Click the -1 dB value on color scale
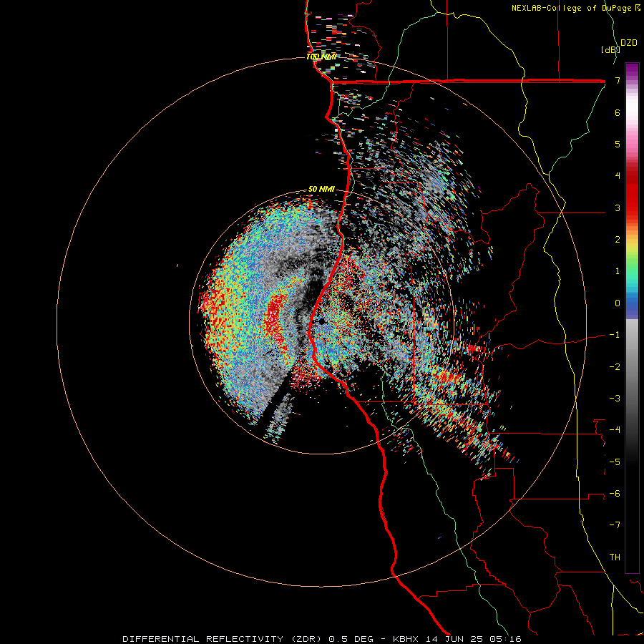 (x=615, y=335)
